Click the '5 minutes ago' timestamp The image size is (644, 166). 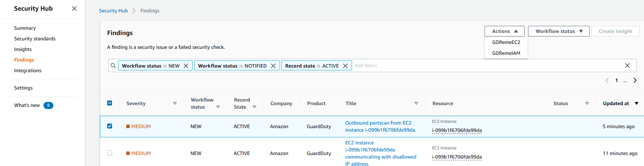(619, 126)
